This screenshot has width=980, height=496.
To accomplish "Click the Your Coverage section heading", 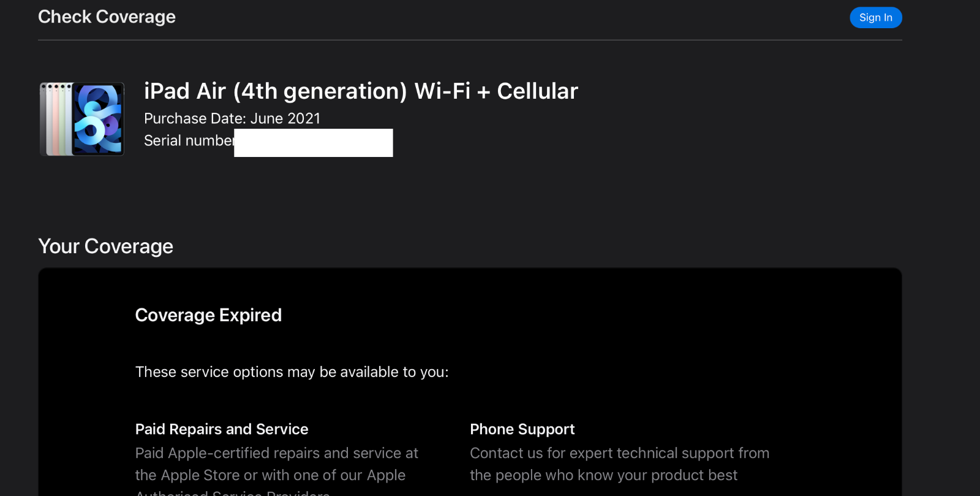I will (105, 246).
